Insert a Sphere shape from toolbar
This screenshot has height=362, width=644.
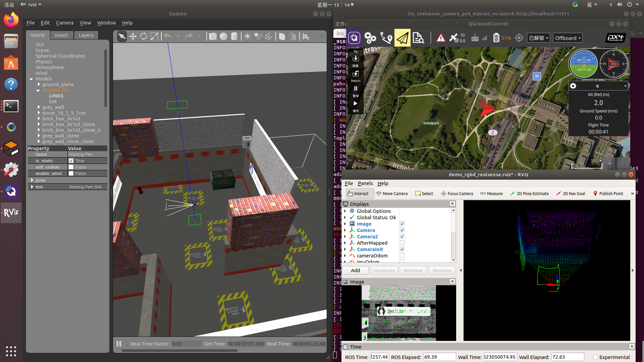[x=223, y=37]
